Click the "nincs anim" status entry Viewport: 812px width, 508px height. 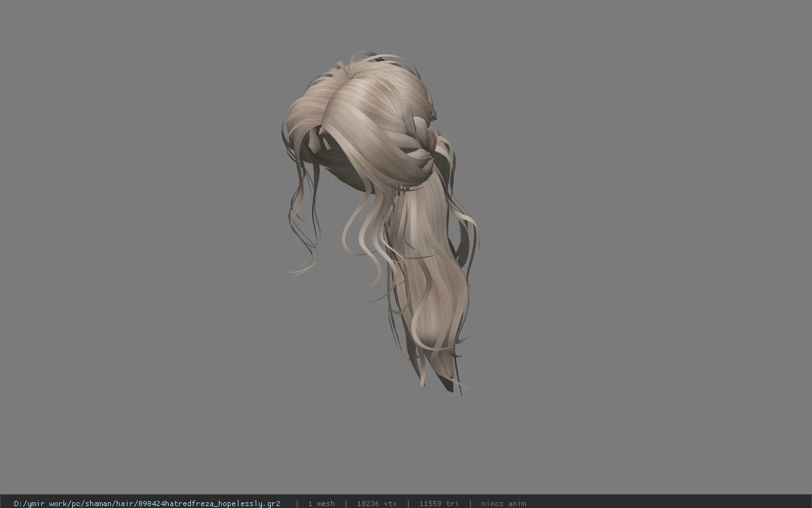point(504,504)
